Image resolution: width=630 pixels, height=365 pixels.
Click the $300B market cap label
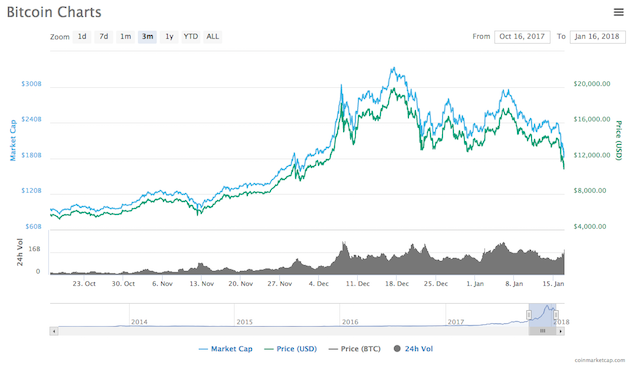[31, 84]
